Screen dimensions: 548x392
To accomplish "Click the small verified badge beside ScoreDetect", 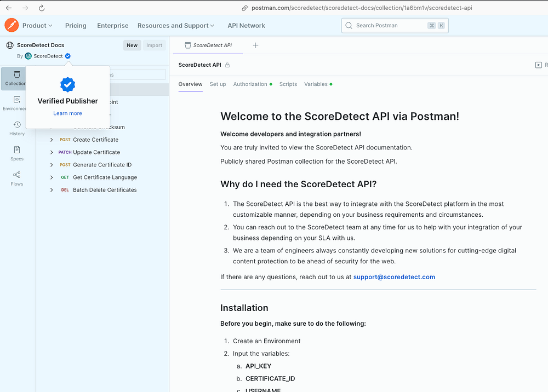I will click(x=68, y=56).
